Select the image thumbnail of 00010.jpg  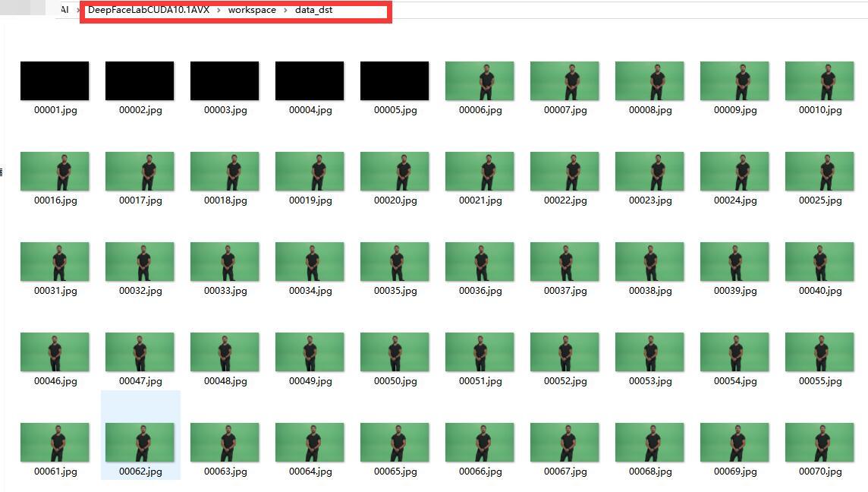819,81
